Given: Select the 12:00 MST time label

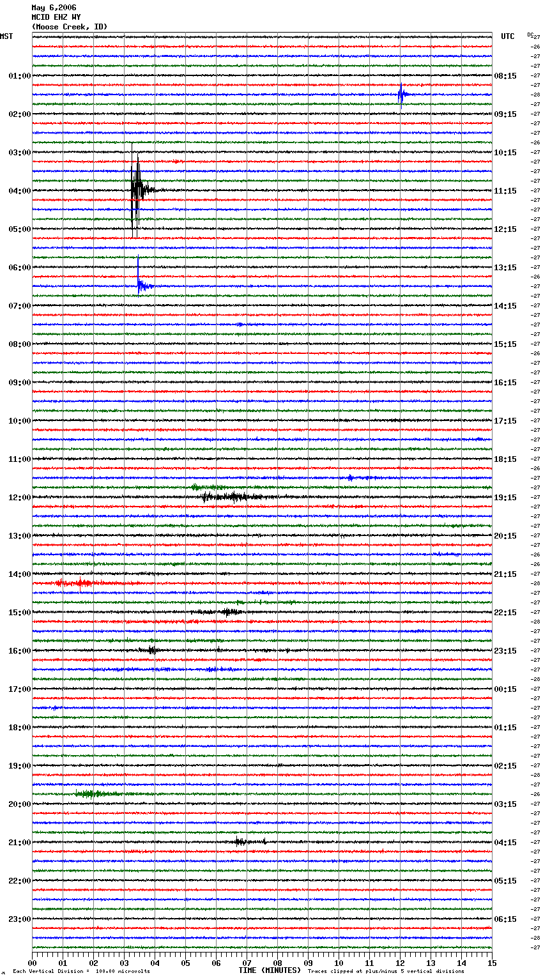Looking at the screenshot, I should click(20, 498).
